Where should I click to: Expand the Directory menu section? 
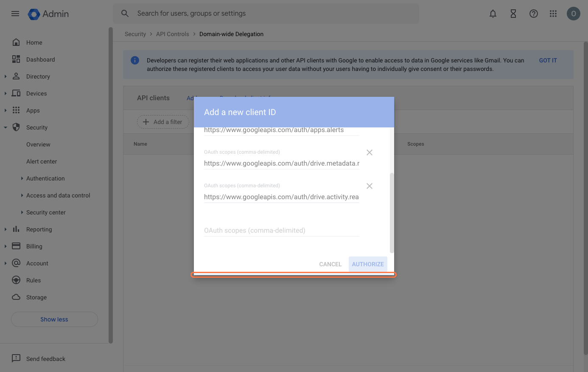pyautogui.click(x=6, y=76)
